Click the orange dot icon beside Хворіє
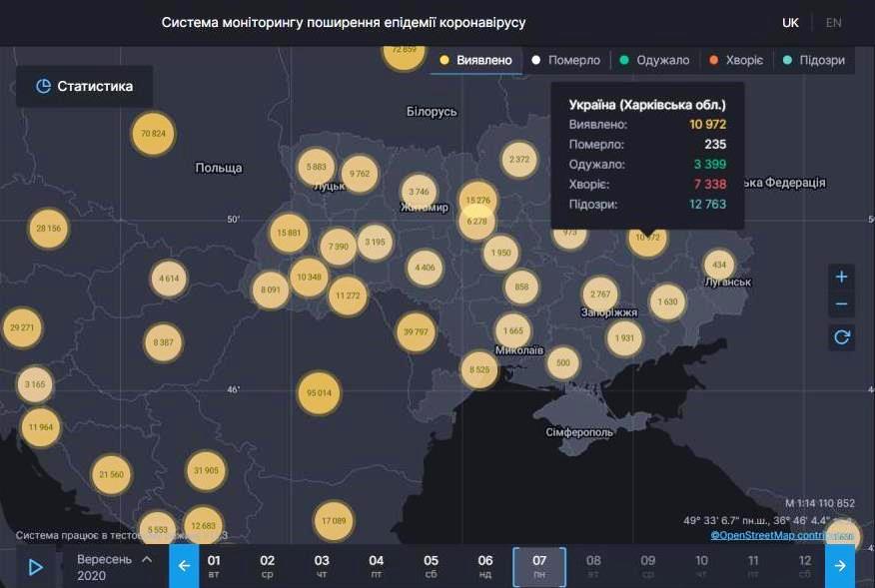Image resolution: width=875 pixels, height=588 pixels. 712,60
